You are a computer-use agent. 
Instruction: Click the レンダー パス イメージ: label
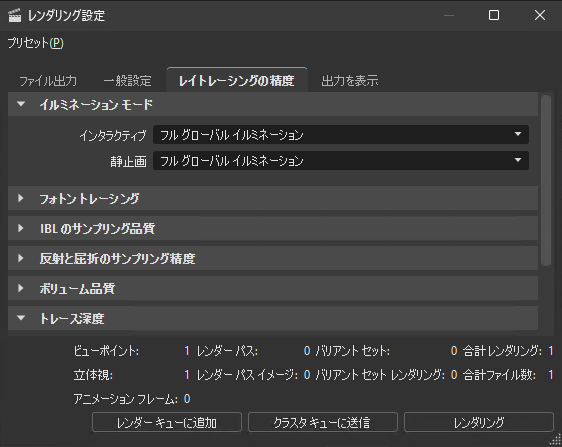coord(247,375)
